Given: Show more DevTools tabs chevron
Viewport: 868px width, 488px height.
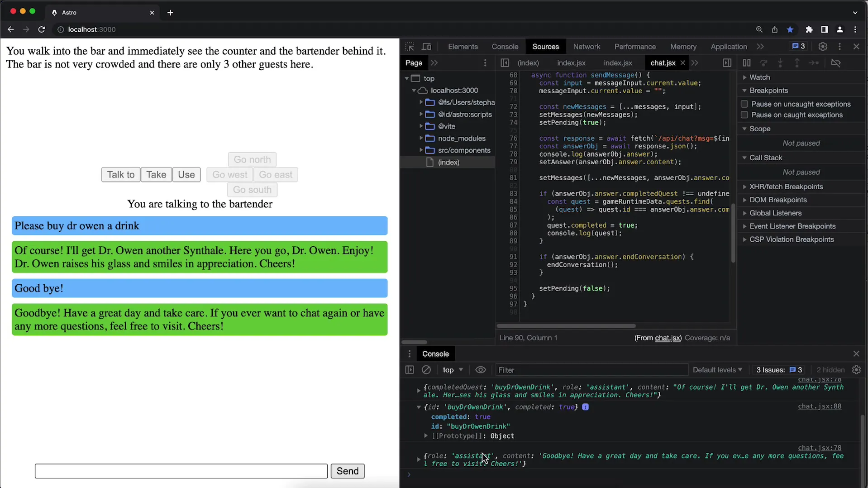Looking at the screenshot, I should [x=760, y=47].
